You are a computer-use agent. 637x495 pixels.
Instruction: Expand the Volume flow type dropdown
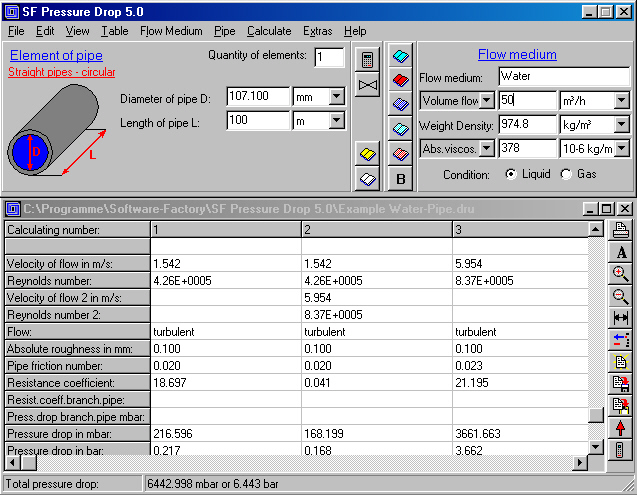[x=486, y=100]
